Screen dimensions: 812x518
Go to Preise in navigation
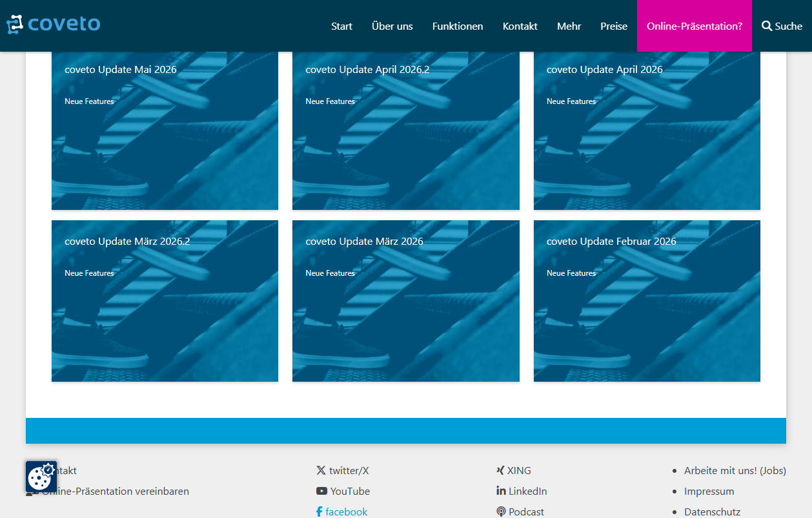click(614, 26)
